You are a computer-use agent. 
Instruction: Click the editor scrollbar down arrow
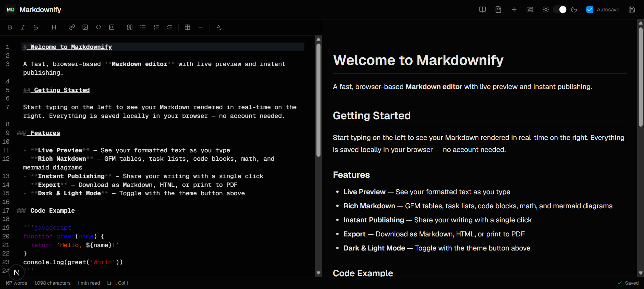coord(318,273)
